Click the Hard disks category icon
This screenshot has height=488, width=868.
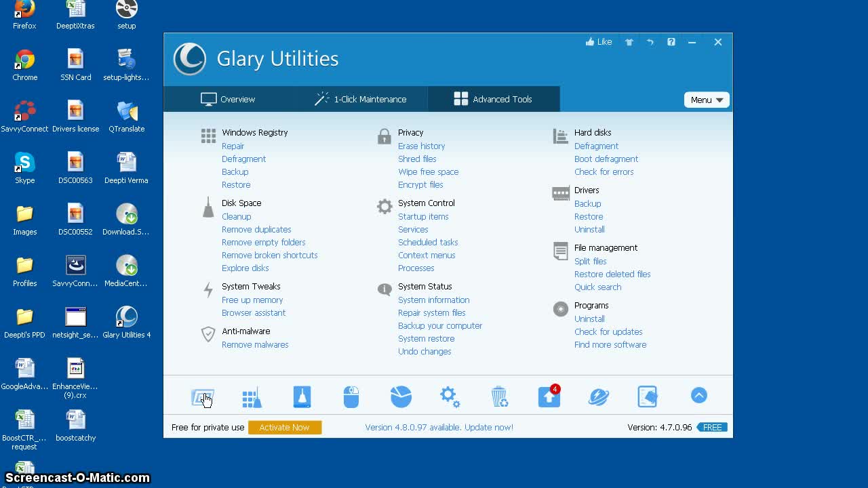click(561, 136)
